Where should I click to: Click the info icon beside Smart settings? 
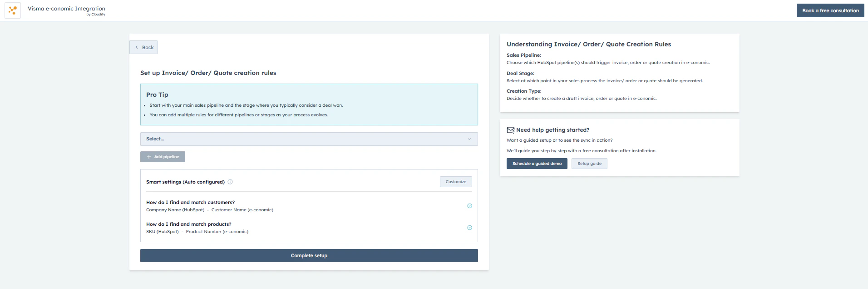tap(230, 182)
